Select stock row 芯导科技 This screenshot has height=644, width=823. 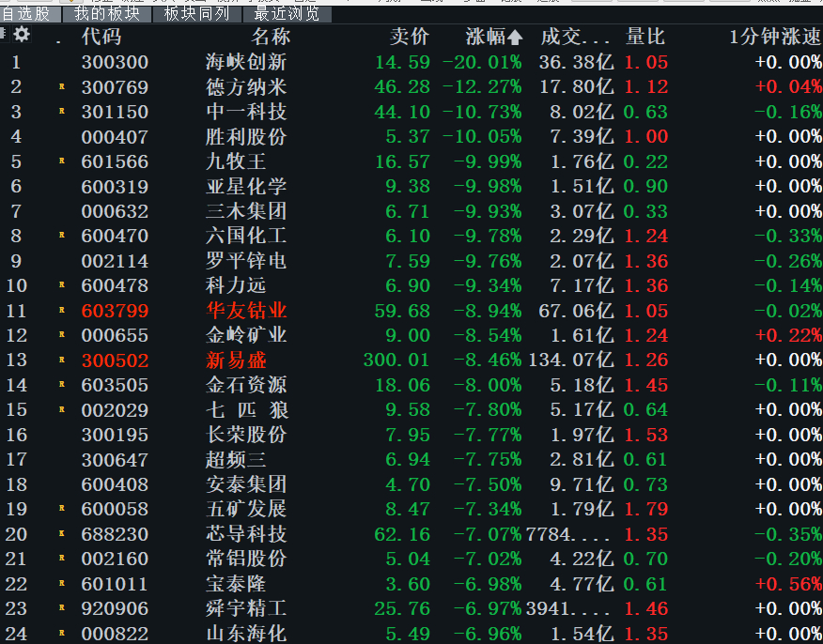[411, 533]
